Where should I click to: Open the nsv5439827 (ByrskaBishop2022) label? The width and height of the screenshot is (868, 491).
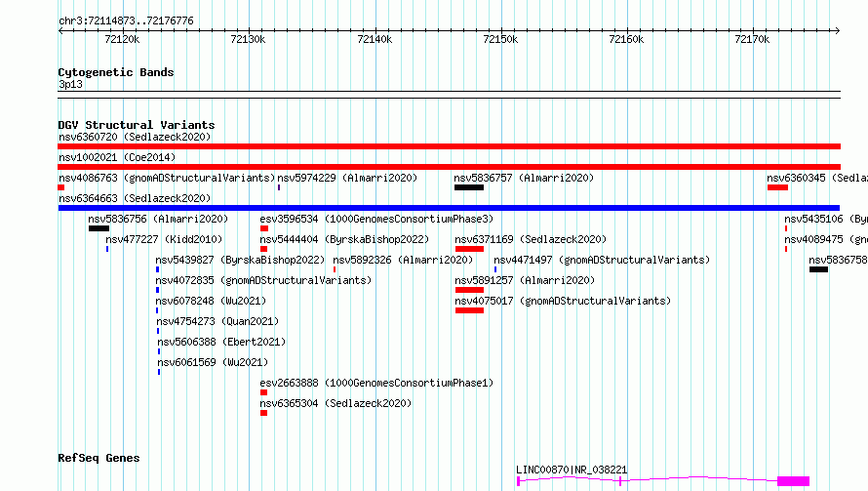coord(240,260)
